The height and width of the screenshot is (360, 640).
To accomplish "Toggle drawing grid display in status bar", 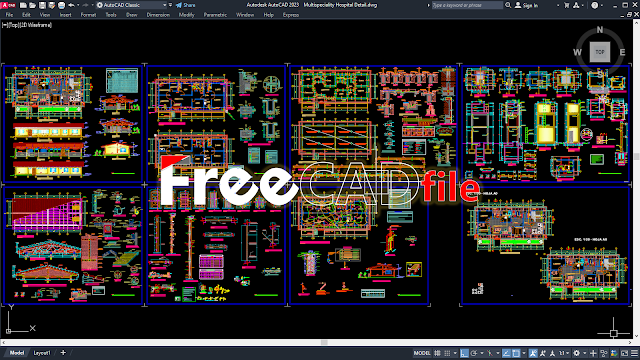I will tap(437, 353).
